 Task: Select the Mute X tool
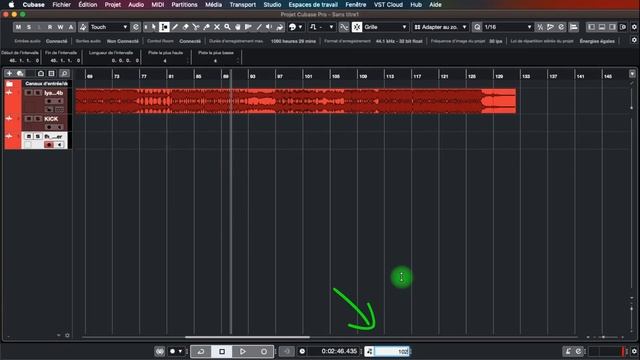pos(217,27)
